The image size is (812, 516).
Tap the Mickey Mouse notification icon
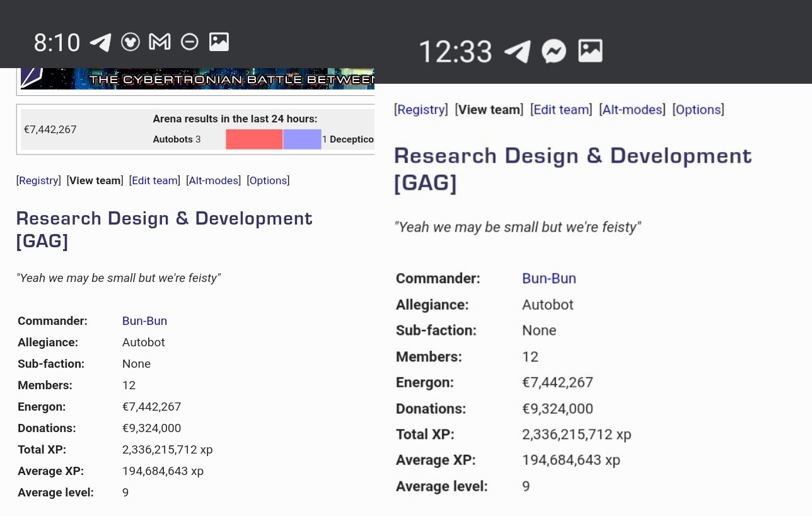tap(130, 42)
